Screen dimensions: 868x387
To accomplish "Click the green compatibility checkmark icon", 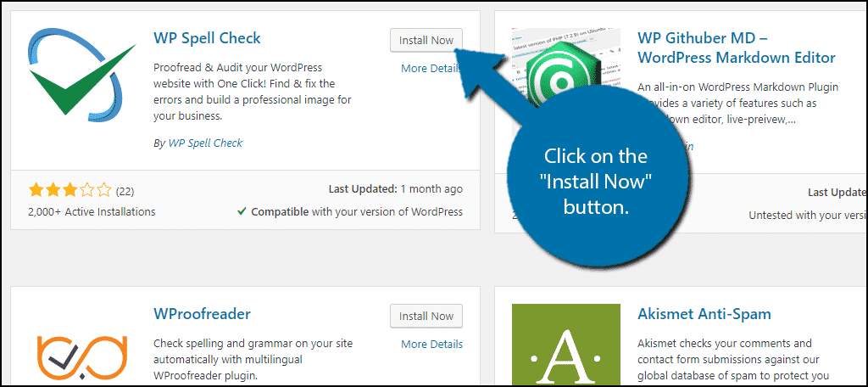I will coord(242,211).
